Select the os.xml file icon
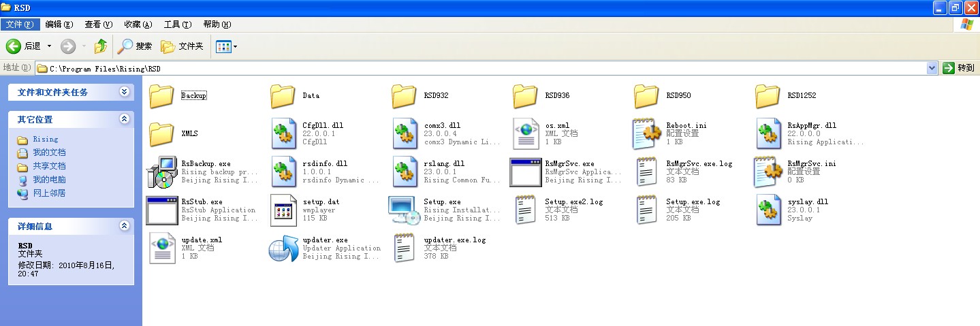This screenshot has width=980, height=326. coord(525,134)
